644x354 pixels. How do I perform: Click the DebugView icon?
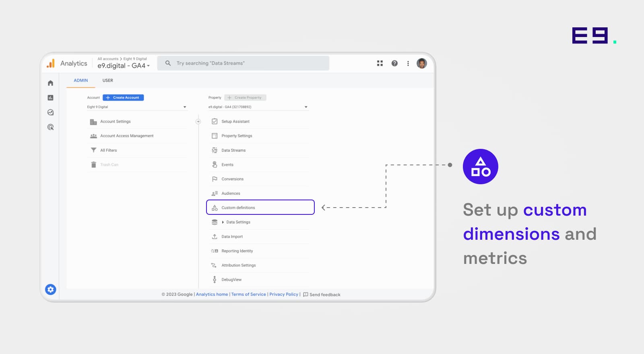[x=215, y=280]
